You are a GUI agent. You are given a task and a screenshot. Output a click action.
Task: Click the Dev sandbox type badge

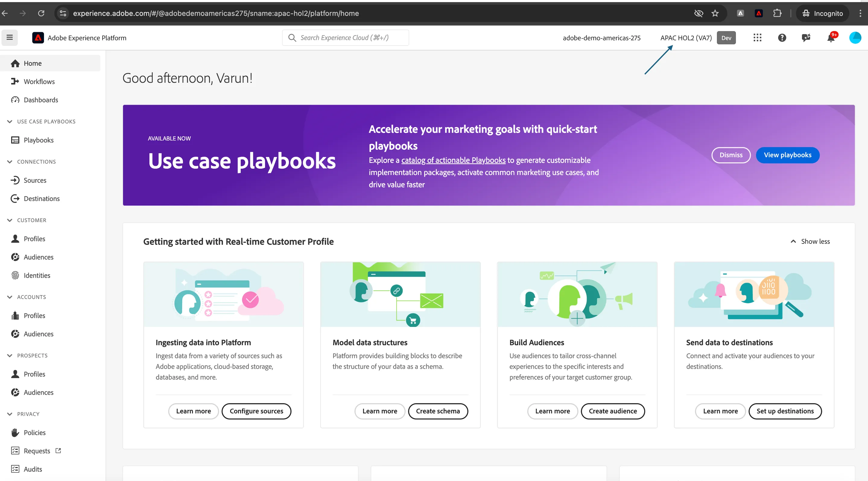(726, 38)
